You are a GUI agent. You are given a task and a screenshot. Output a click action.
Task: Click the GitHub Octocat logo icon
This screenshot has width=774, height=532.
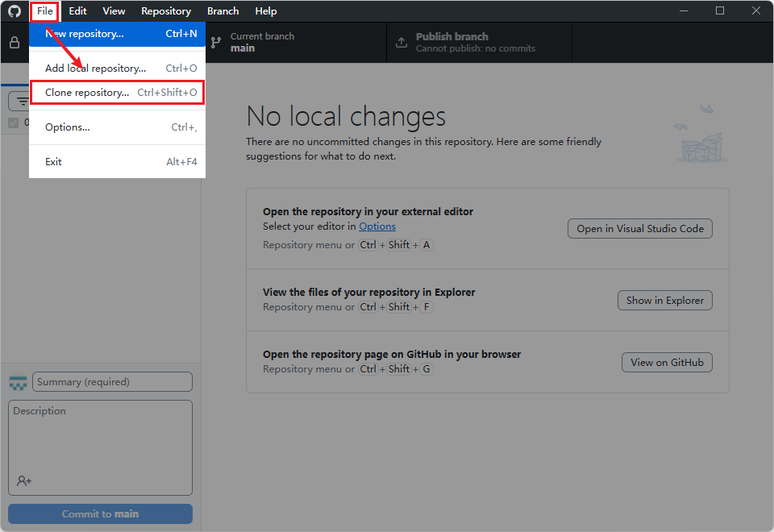coord(15,11)
